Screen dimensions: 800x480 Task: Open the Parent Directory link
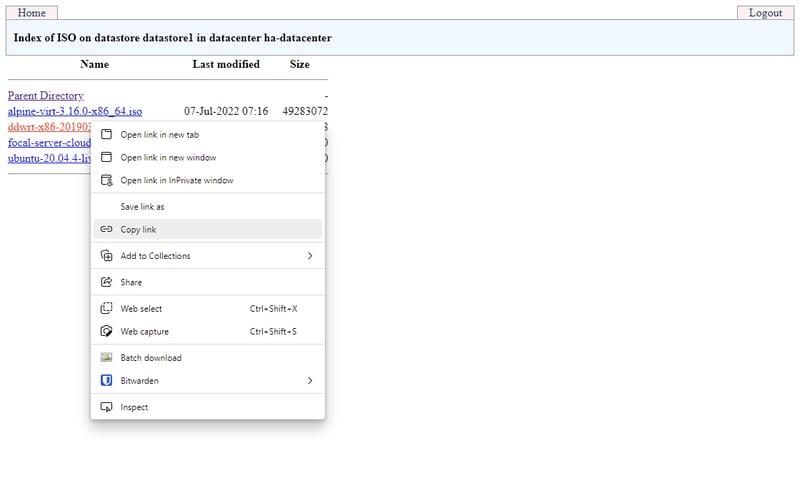click(x=46, y=95)
